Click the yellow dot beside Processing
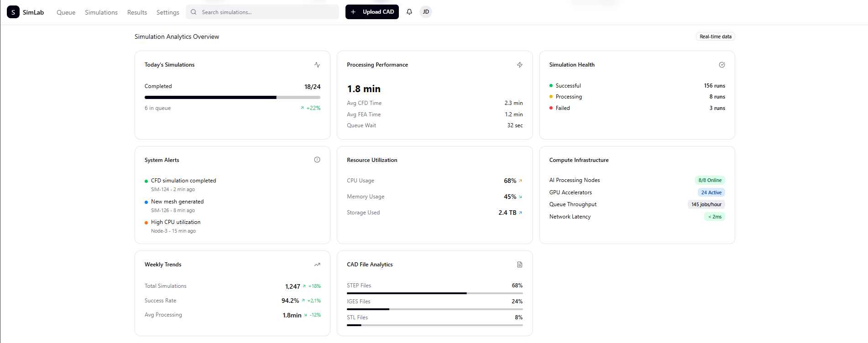Image resolution: width=868 pixels, height=343 pixels. pyautogui.click(x=551, y=97)
